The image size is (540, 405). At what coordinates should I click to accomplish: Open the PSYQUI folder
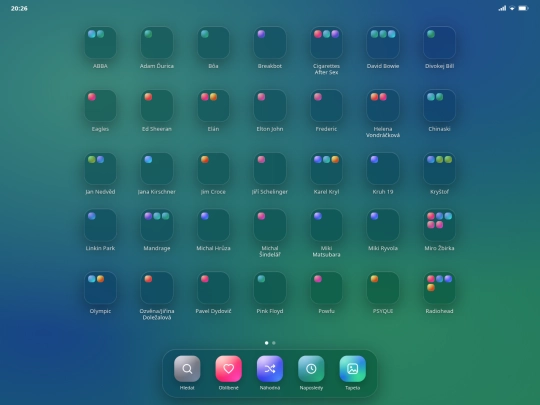[383, 288]
